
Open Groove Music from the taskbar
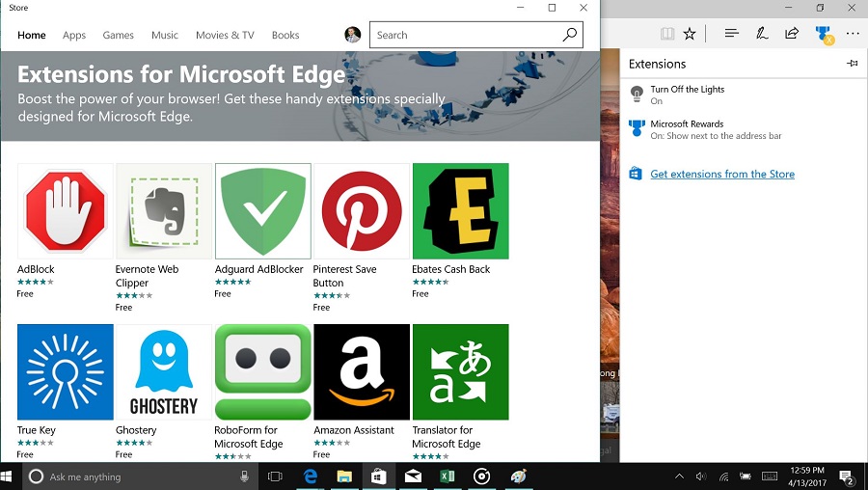[x=481, y=476]
